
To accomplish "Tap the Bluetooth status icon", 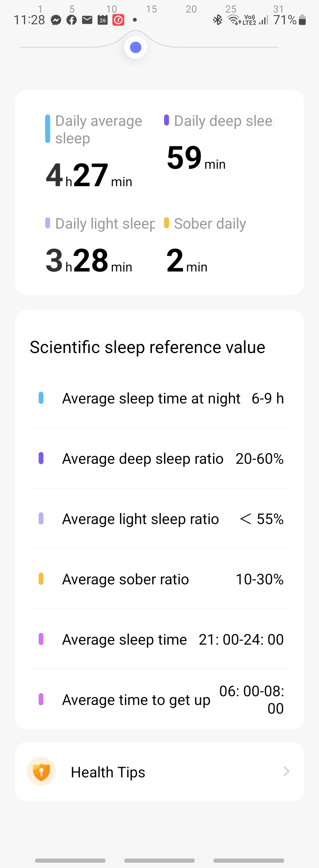I will point(218,20).
